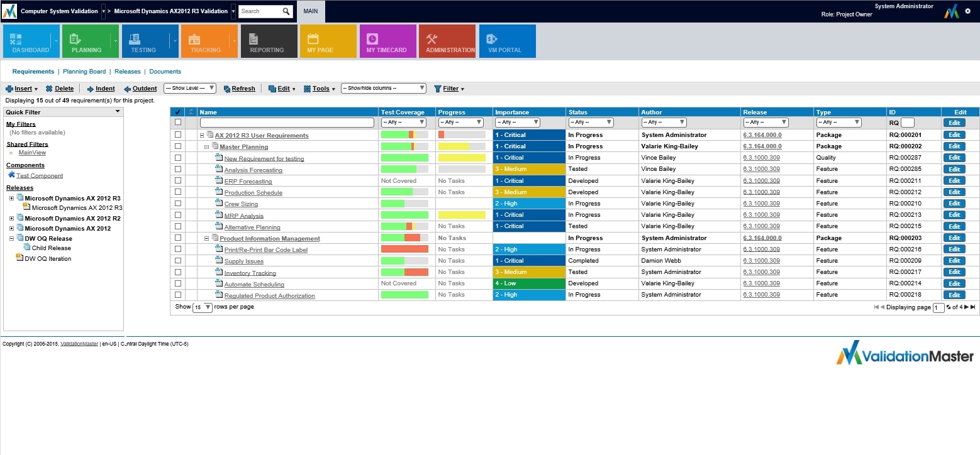Image resolution: width=980 pixels, height=455 pixels.
Task: Indent the selected requirement
Action: [x=101, y=89]
